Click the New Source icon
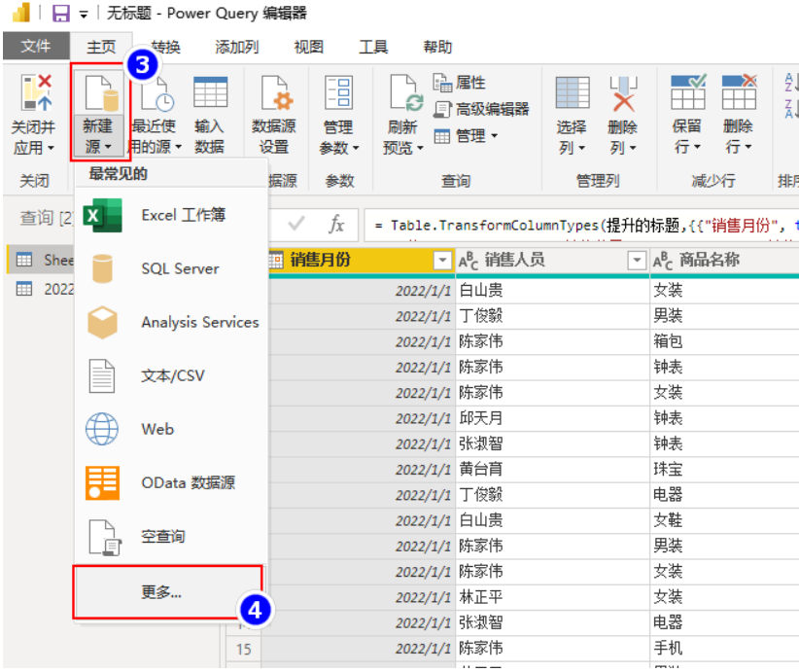Viewport: 799px width, 672px height. pyautogui.click(x=101, y=92)
